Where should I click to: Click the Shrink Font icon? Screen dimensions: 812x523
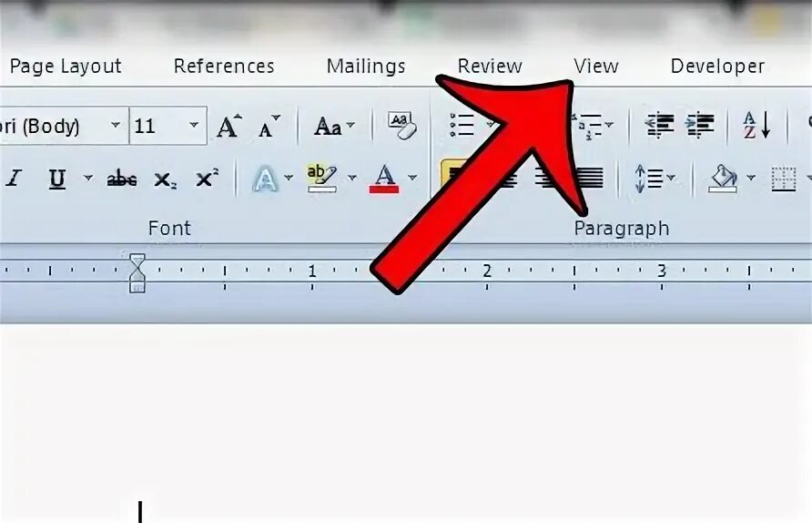click(269, 126)
